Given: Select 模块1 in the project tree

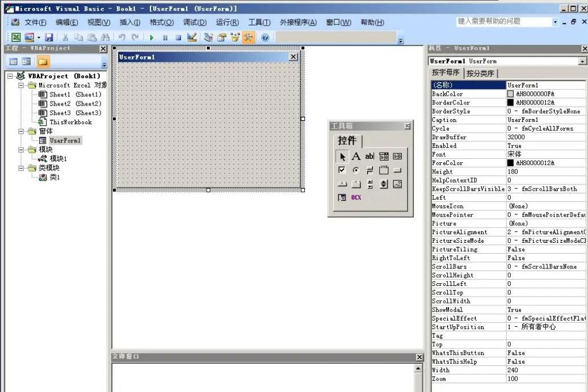Looking at the screenshot, I should click(58, 158).
